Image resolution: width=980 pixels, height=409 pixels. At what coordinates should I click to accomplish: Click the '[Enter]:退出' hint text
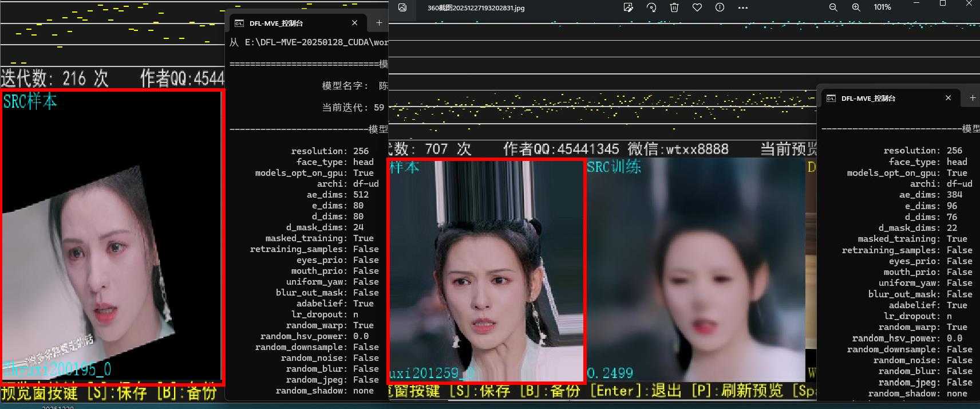pos(635,391)
